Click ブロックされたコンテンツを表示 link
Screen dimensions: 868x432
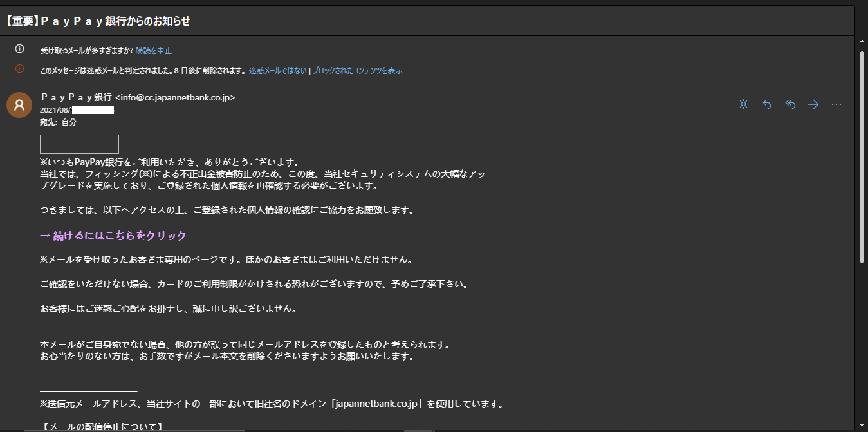pyautogui.click(x=357, y=71)
